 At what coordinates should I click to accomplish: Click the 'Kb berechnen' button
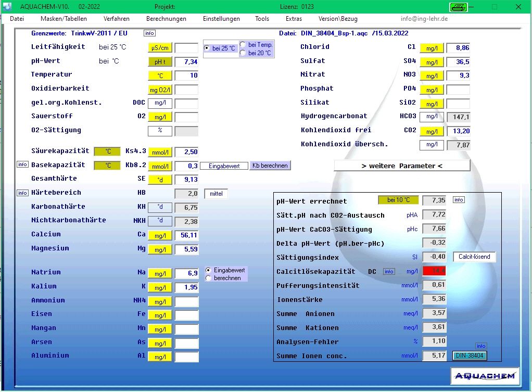[x=270, y=166]
